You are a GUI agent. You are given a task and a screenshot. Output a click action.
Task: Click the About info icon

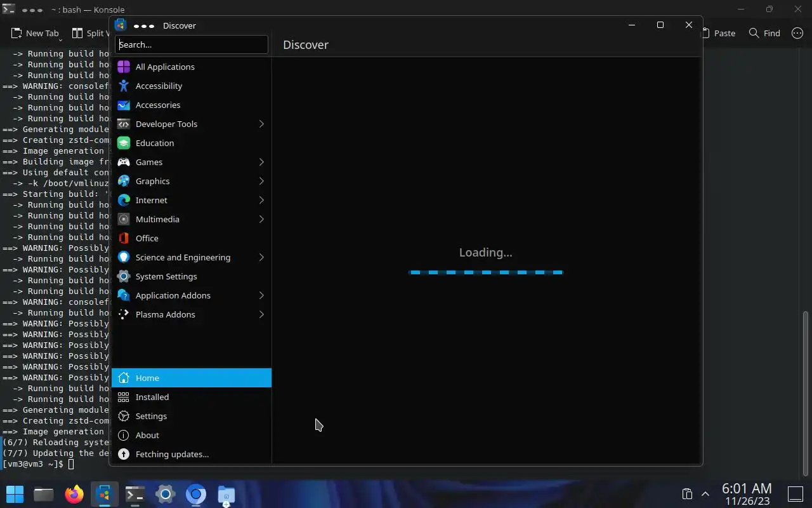click(x=124, y=435)
